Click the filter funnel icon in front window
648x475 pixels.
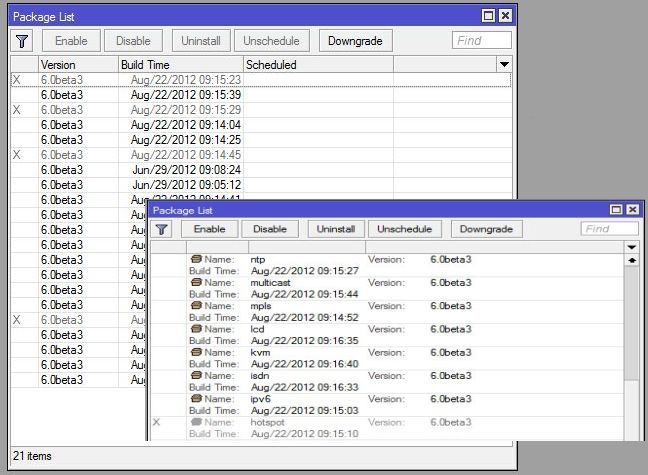(162, 229)
